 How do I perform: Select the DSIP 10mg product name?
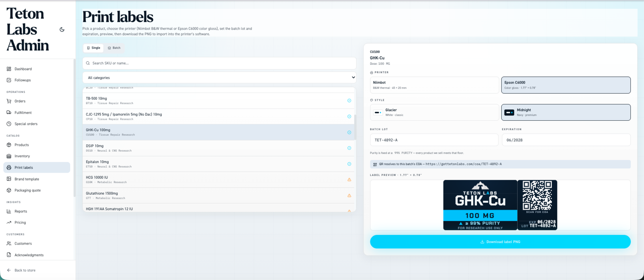coord(95,146)
